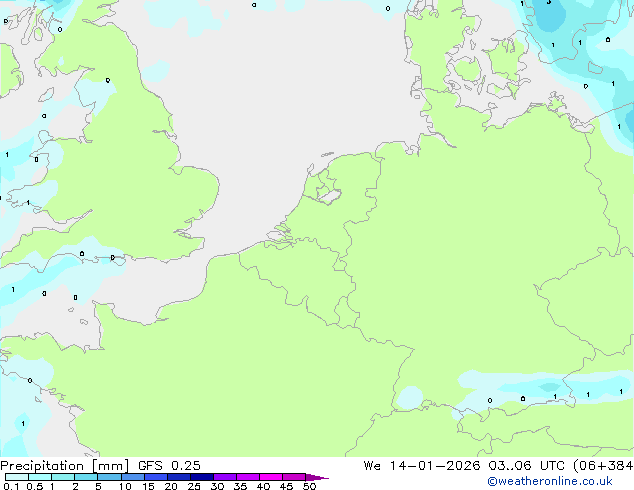This screenshot has height=490, width=634.
Task: Click the '25' legend scale label
Action: click(194, 486)
